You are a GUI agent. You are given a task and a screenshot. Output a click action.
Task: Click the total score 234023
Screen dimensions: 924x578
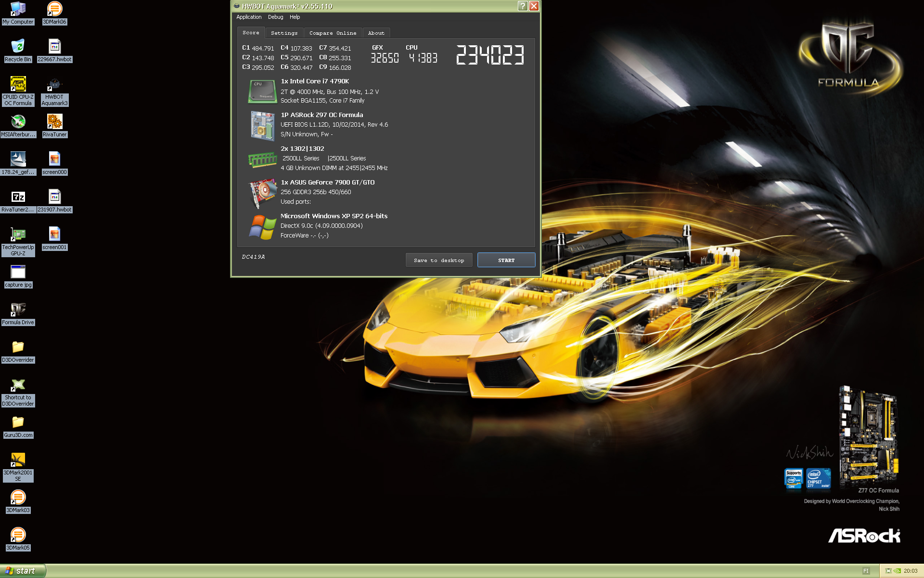pyautogui.click(x=490, y=54)
